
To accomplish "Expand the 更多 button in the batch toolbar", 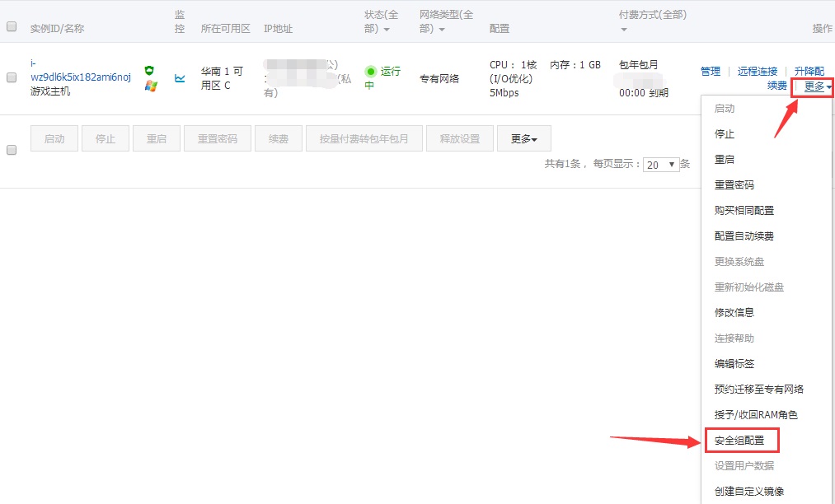I will tap(524, 139).
